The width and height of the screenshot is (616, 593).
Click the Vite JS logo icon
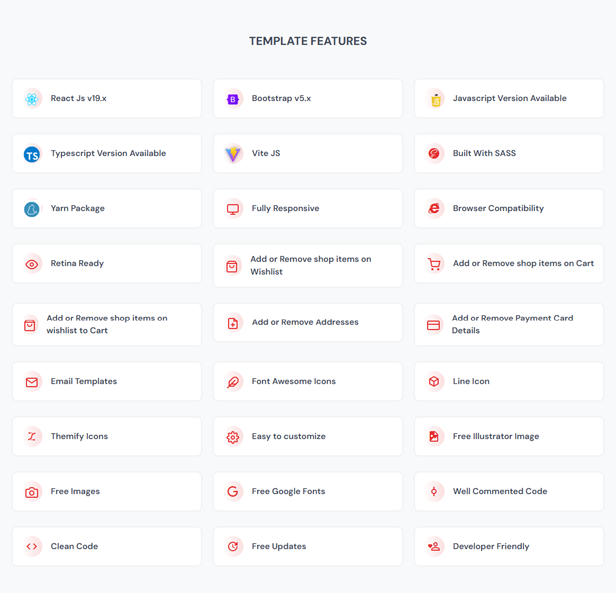[x=233, y=154]
